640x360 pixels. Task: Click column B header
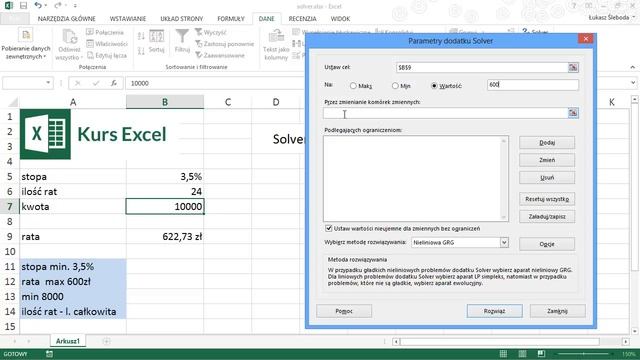165,102
